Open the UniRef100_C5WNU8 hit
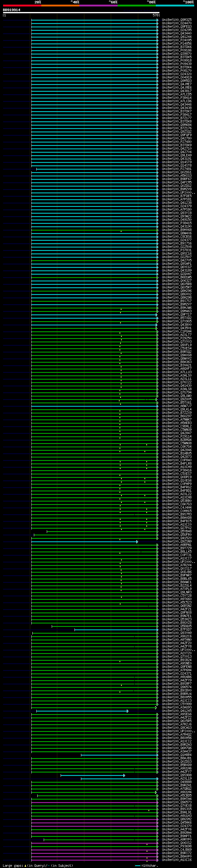The width and height of the screenshot is (197, 868). 177,443
